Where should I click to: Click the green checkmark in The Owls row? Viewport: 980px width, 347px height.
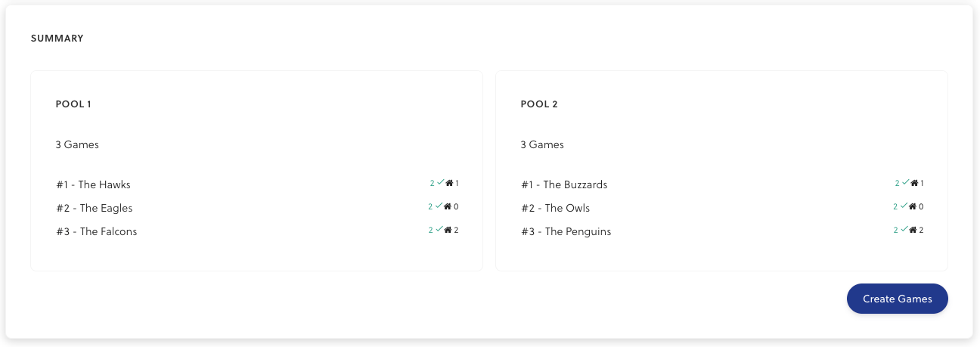(x=903, y=206)
